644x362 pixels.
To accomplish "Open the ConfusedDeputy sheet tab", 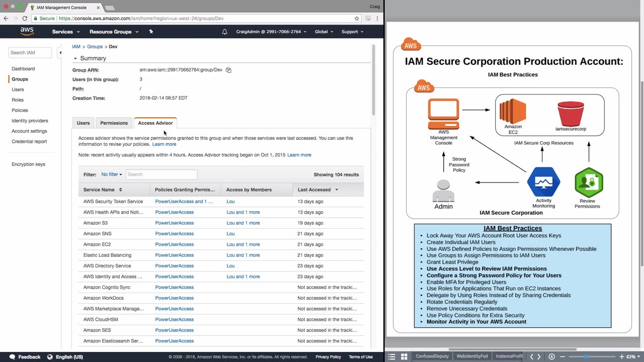I will click(431, 356).
